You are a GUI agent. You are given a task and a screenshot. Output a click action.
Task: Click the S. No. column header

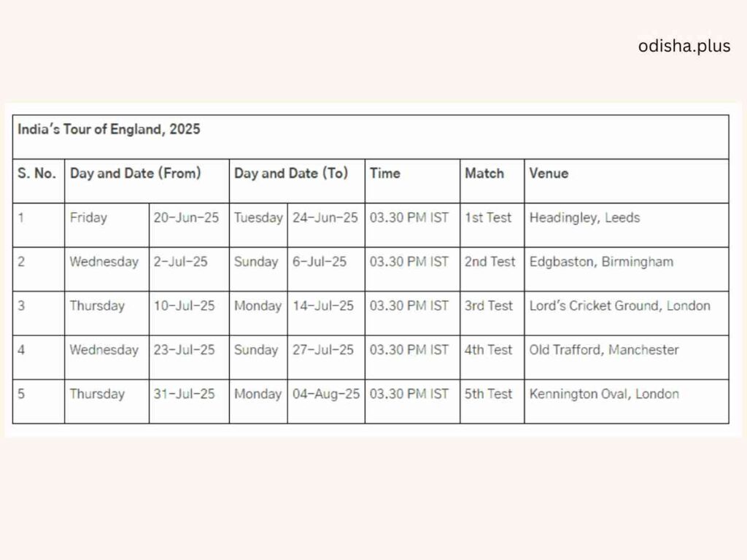36,174
